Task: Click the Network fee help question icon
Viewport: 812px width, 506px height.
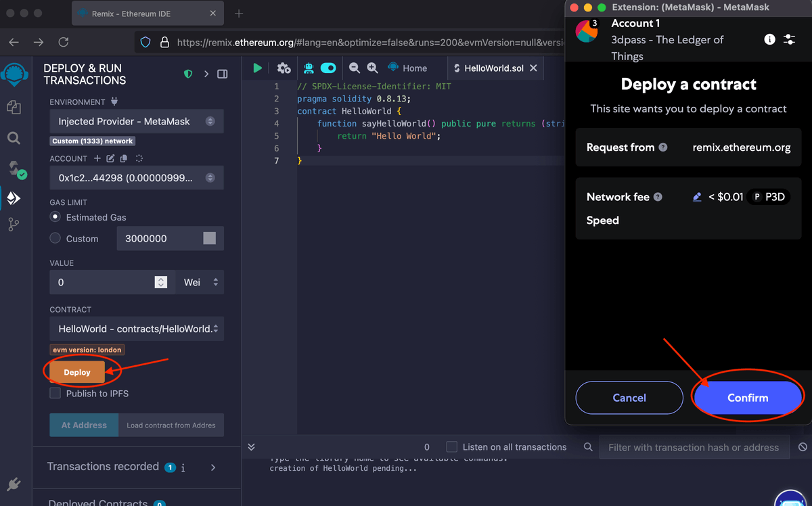Action: [658, 197]
